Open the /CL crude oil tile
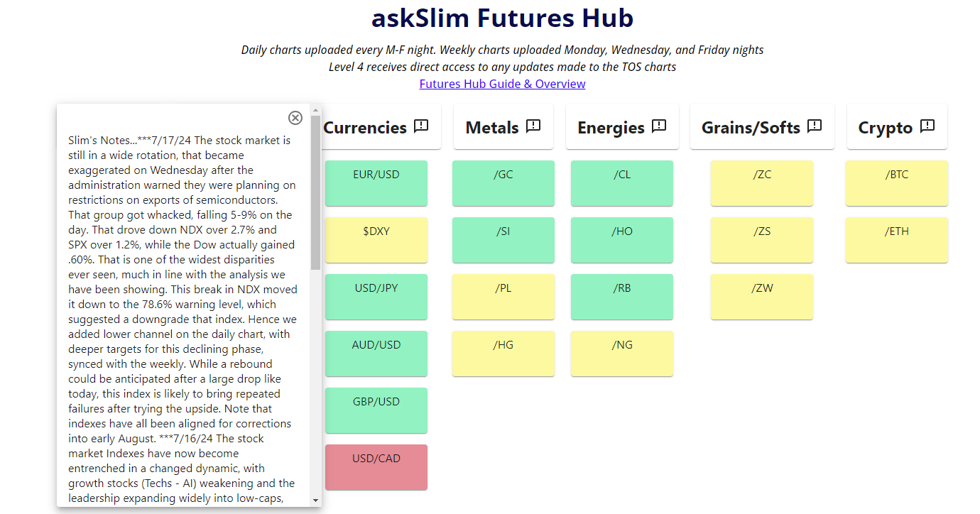Screen dimensions: 980x514 pos(622,183)
